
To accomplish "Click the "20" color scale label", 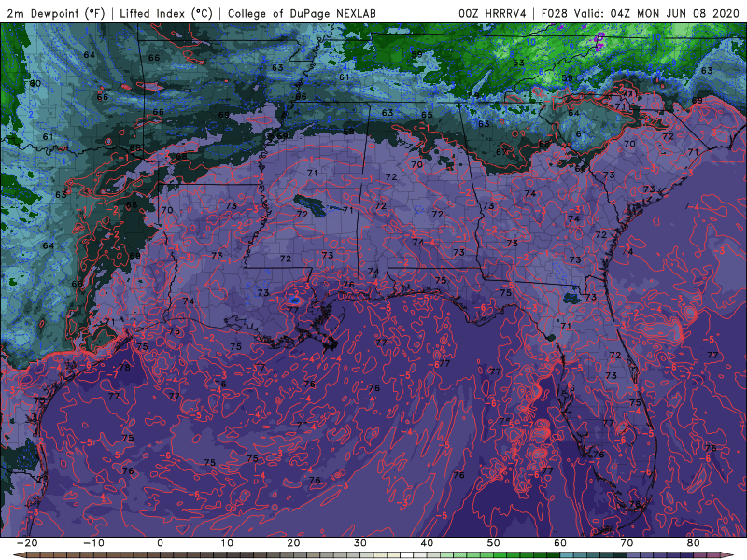I will coord(293,543).
